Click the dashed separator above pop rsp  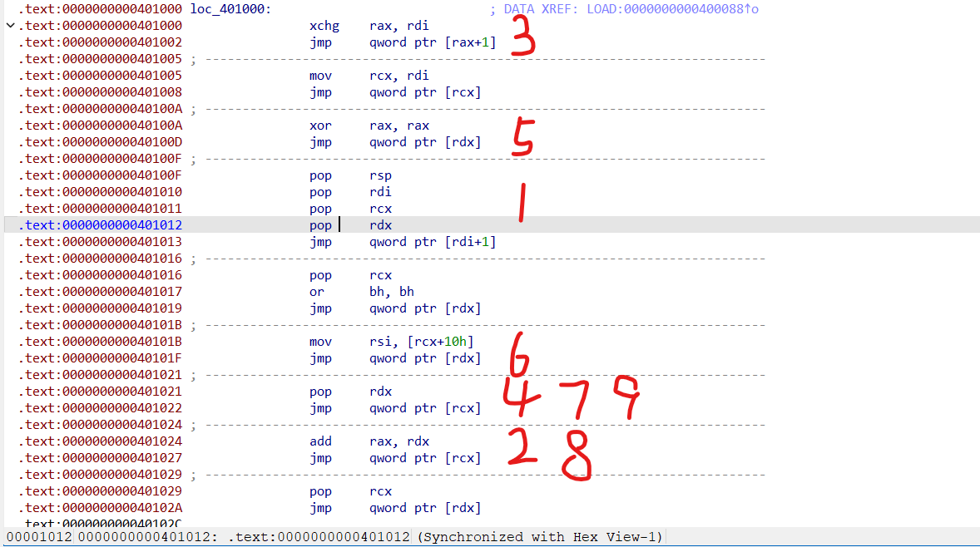416,159
